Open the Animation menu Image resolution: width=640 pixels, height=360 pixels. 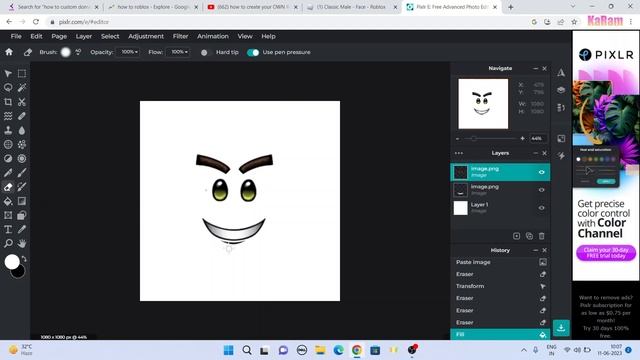tap(213, 36)
